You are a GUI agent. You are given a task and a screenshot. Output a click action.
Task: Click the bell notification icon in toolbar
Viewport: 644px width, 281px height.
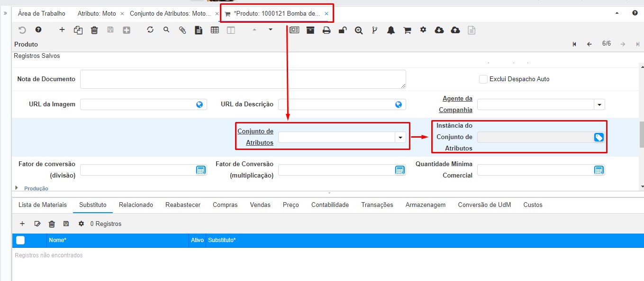click(391, 30)
